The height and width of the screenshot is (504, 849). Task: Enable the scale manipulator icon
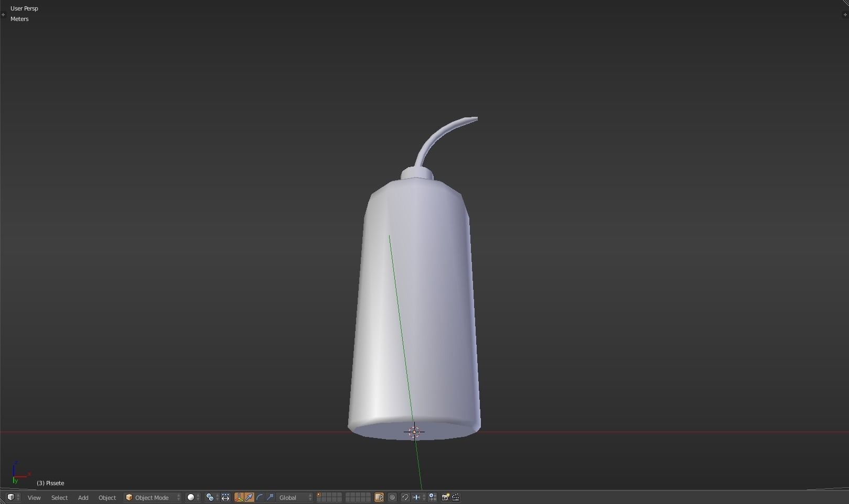coord(270,497)
